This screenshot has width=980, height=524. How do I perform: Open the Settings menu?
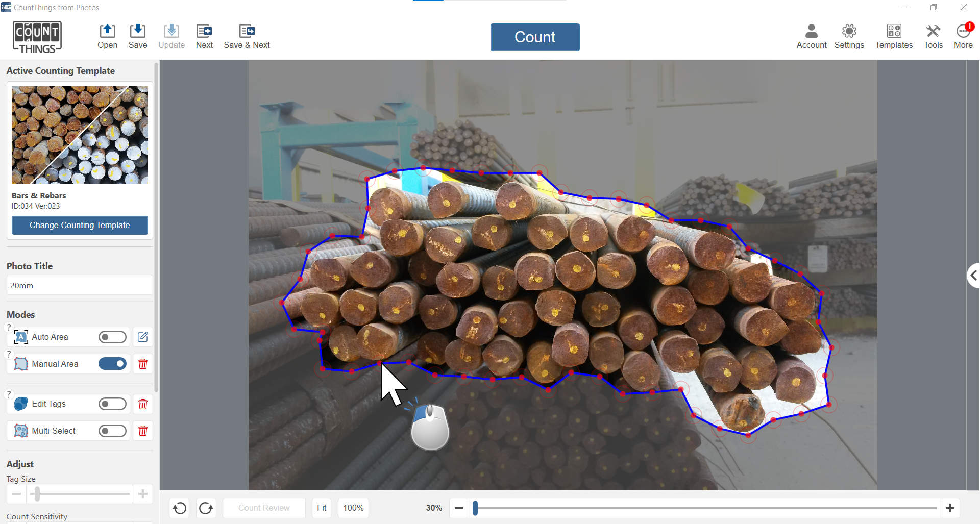[849, 32]
